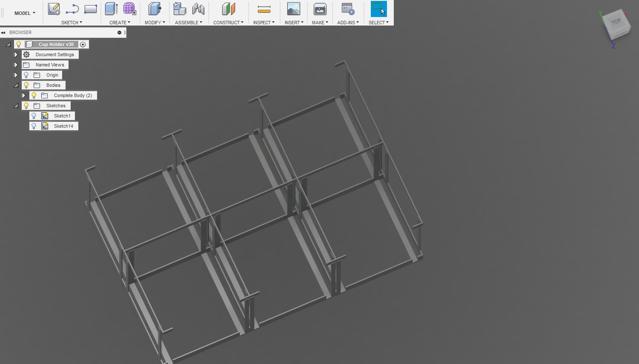
Task: Expand the Document Settings node
Action: pos(16,54)
